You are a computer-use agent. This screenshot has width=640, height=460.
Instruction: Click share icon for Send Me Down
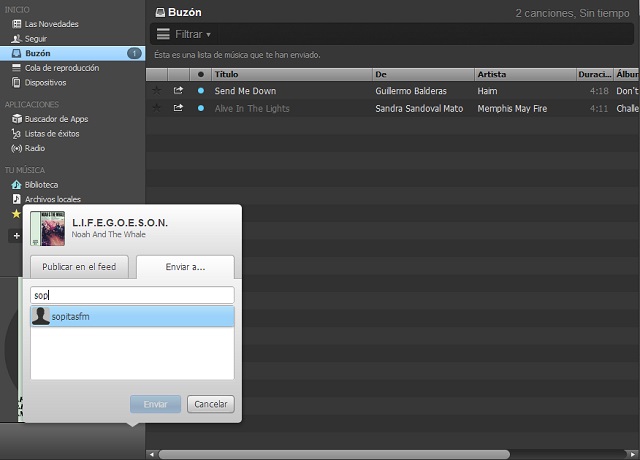178,91
